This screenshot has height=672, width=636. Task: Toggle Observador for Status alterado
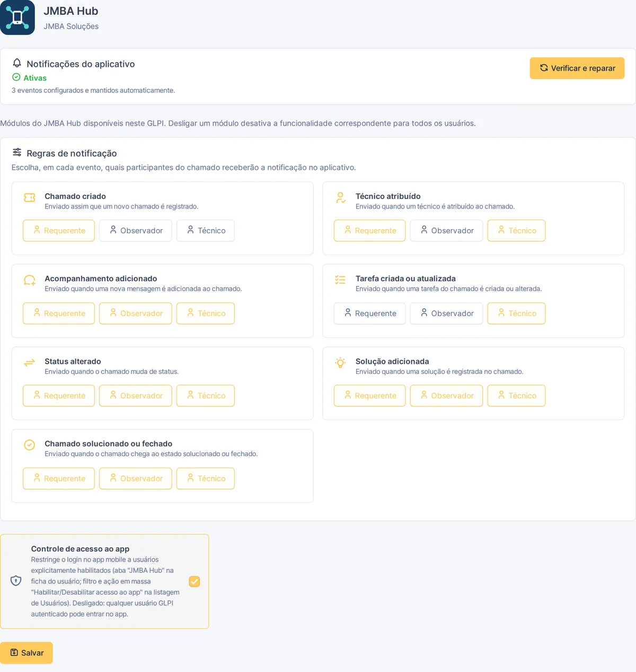tap(136, 396)
